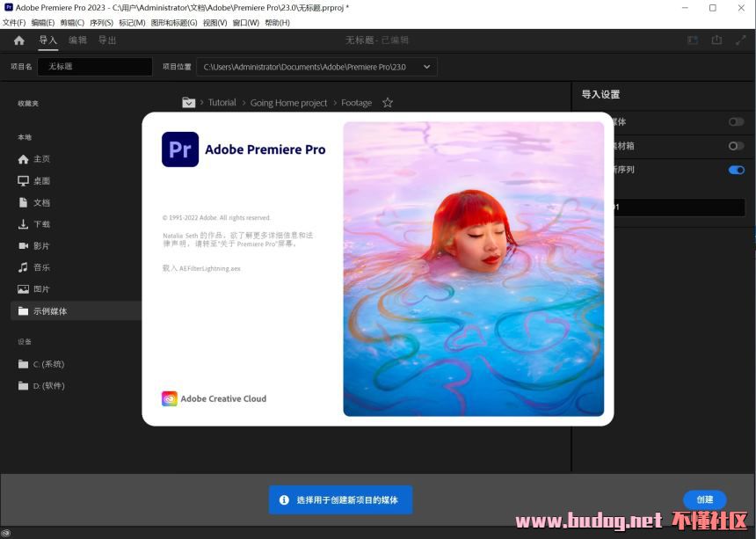The width and height of the screenshot is (756, 539).
Task: Click the 项目名 text field
Action: 95,67
